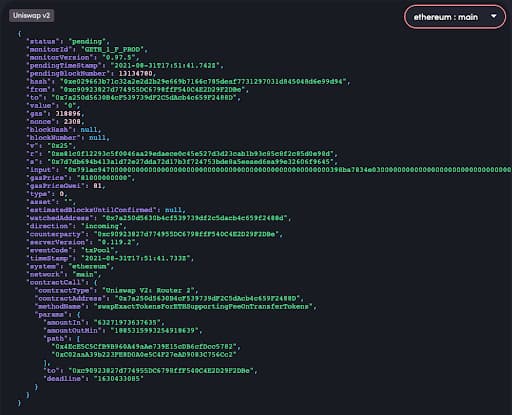Click the "value": "0" line

(53, 105)
